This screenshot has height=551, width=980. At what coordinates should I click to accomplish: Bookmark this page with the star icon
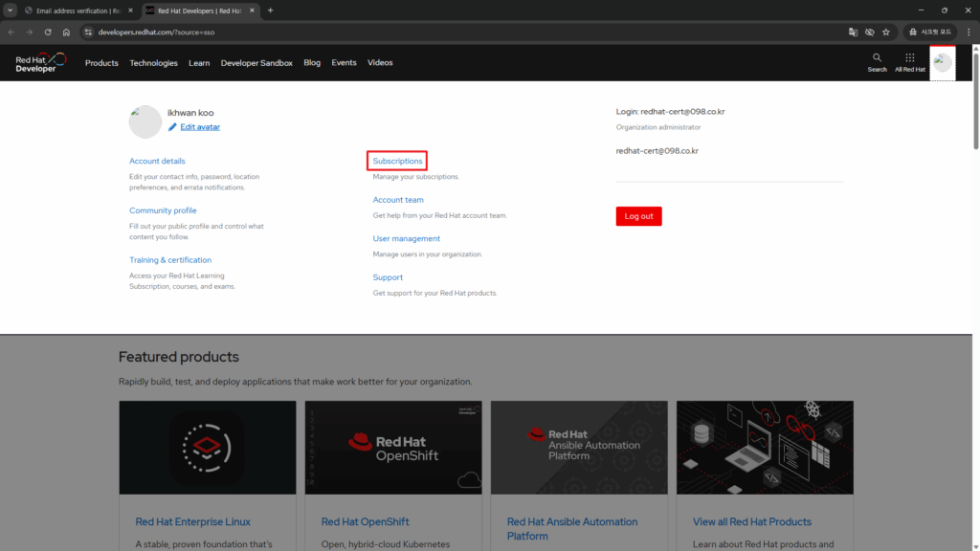886,32
